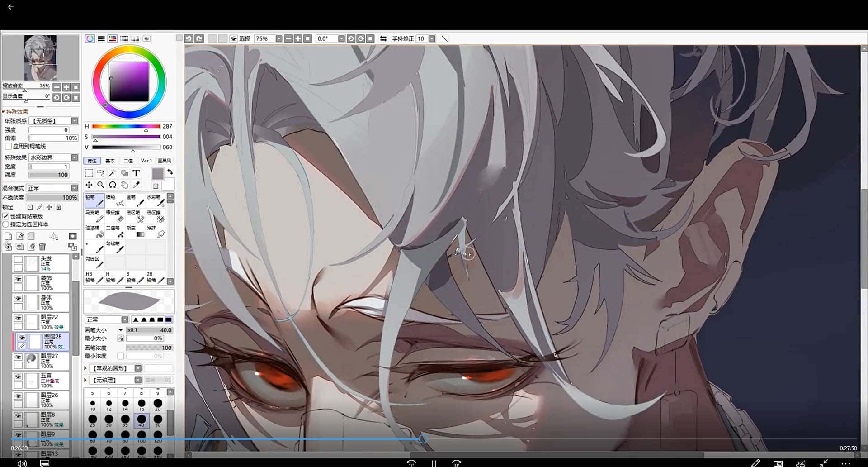Viewport: 868px width, 467px height.
Task: Pick the Magic Wand selection tool
Action: [x=112, y=173]
